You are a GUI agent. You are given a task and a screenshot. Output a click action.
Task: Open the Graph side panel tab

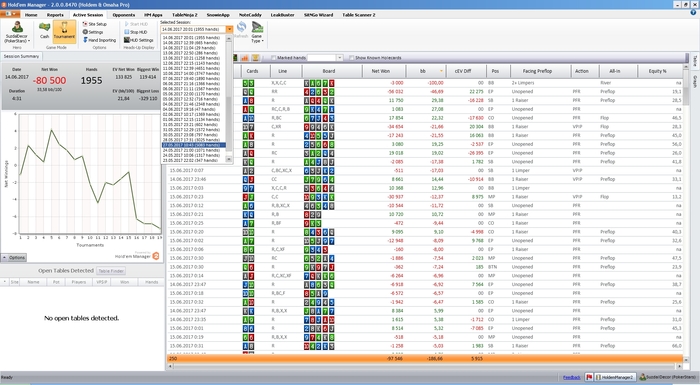click(695, 82)
